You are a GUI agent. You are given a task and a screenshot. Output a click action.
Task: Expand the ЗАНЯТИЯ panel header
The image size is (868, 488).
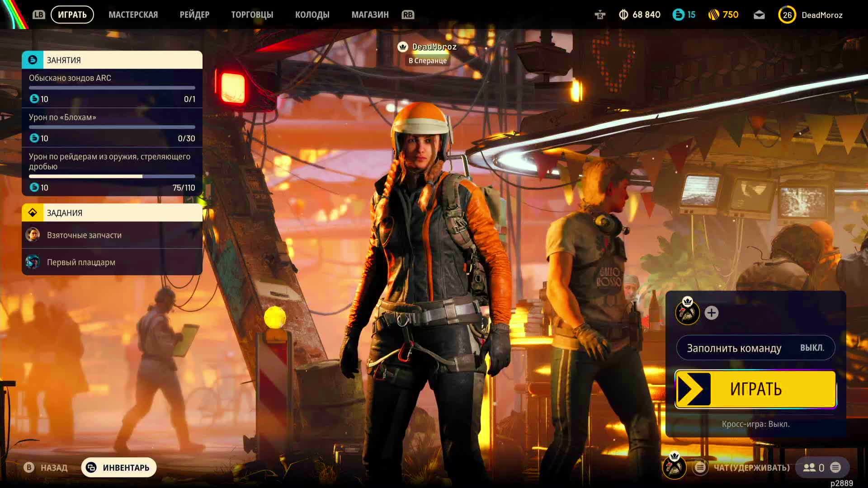pyautogui.click(x=112, y=60)
